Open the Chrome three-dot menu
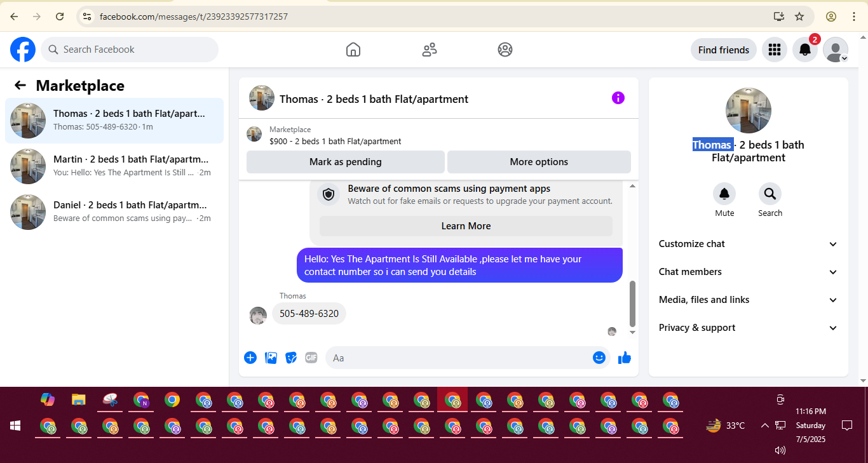This screenshot has height=463, width=868. (854, 17)
